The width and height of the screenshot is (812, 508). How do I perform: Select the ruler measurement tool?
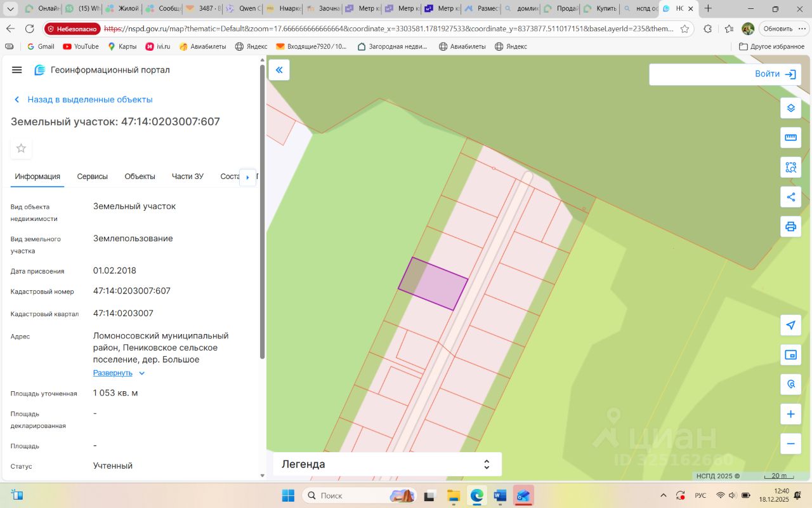[x=790, y=137]
